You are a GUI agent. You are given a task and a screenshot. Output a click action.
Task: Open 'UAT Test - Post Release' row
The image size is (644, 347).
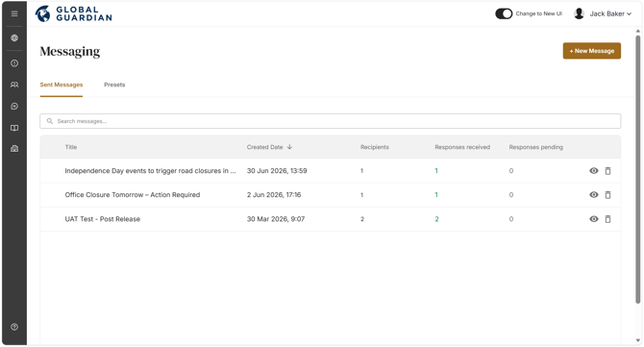pos(331,219)
